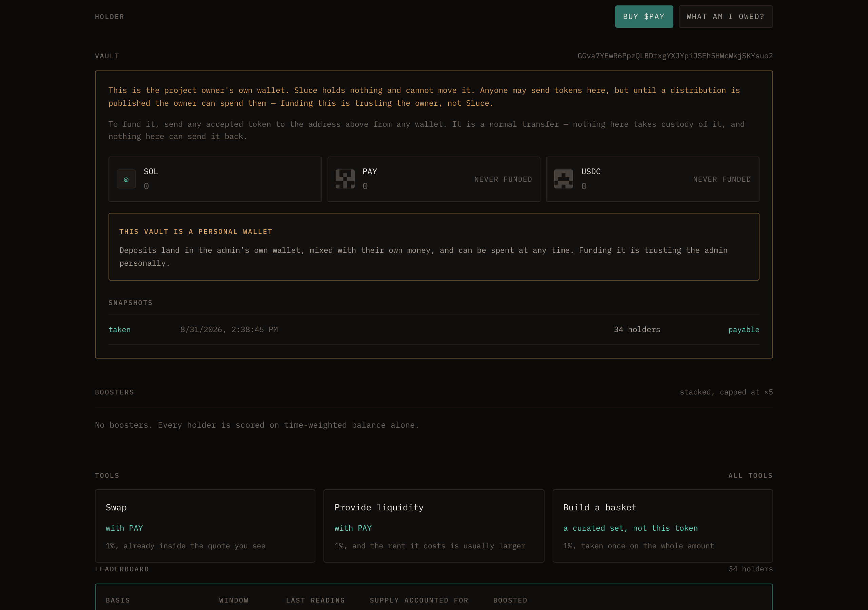Click the 34 holders text in snapshot row
The height and width of the screenshot is (610, 868).
pos(637,329)
